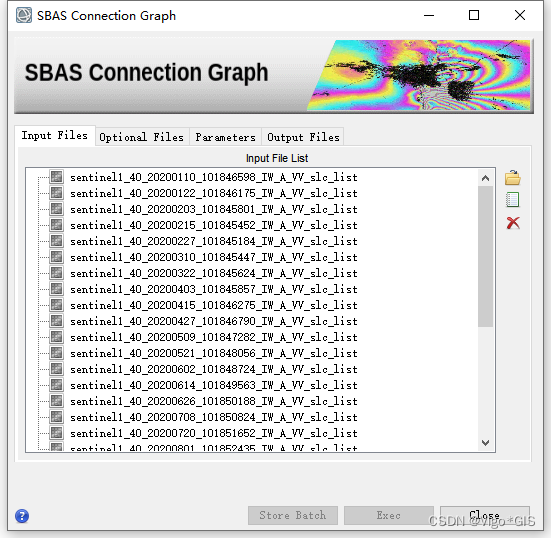Select sentinel1_40_20200110_101846598_IW_A_VV_slc_list
The height and width of the screenshot is (538, 551).
click(214, 177)
